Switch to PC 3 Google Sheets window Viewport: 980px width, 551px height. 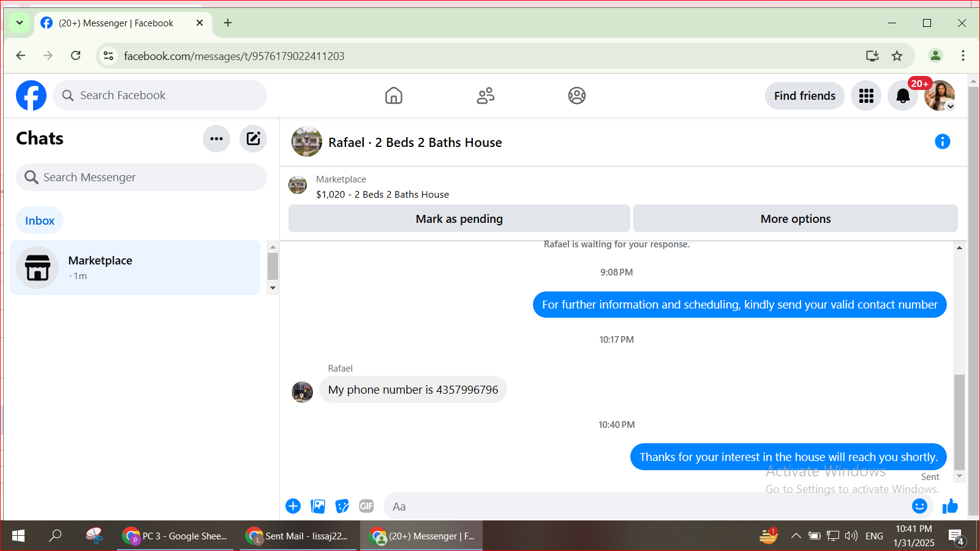click(175, 536)
